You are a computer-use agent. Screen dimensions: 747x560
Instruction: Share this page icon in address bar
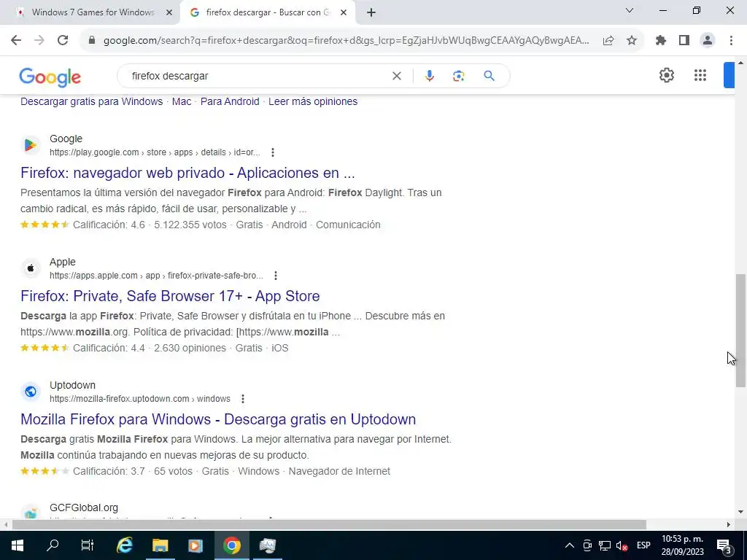608,41
